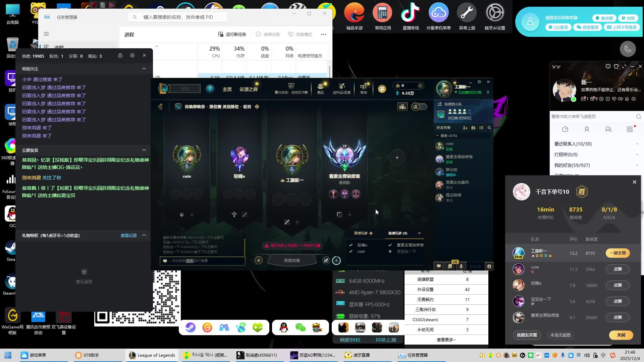Collapse the 综合 friends group
The image size is (644, 362).
coord(437,136)
